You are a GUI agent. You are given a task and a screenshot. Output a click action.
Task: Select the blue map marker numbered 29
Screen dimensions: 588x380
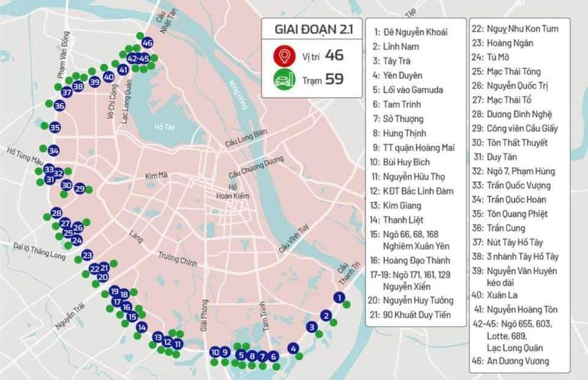[x=80, y=189]
